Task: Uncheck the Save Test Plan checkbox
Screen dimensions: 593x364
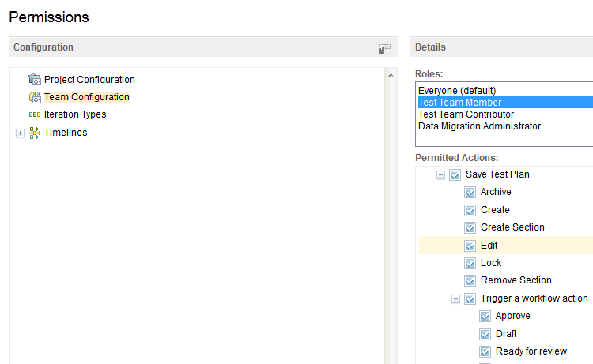Action: click(x=455, y=175)
